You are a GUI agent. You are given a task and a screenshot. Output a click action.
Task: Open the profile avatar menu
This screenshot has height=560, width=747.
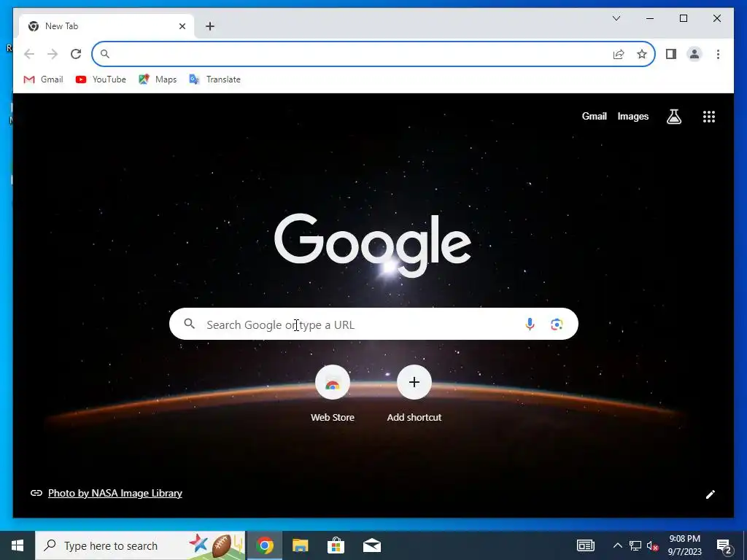click(694, 54)
